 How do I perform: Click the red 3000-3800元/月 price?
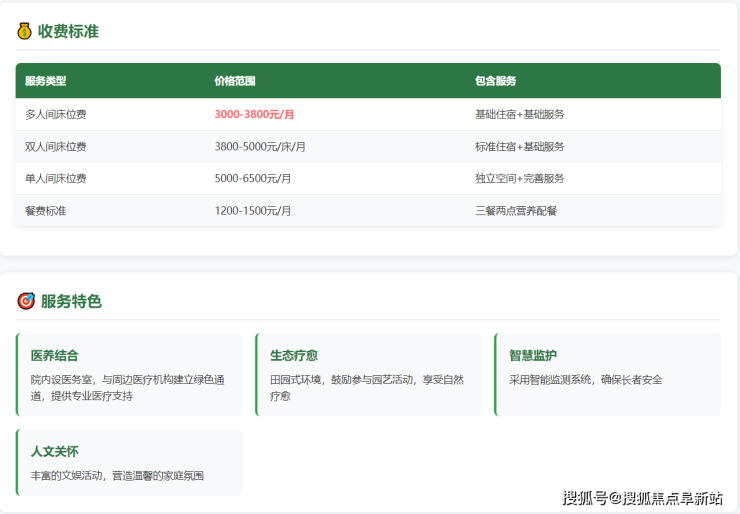254,115
